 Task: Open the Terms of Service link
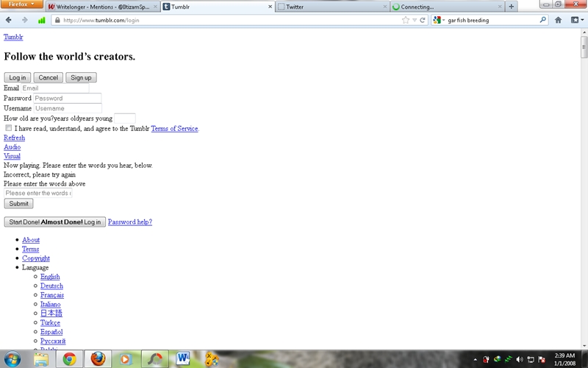coord(174,128)
